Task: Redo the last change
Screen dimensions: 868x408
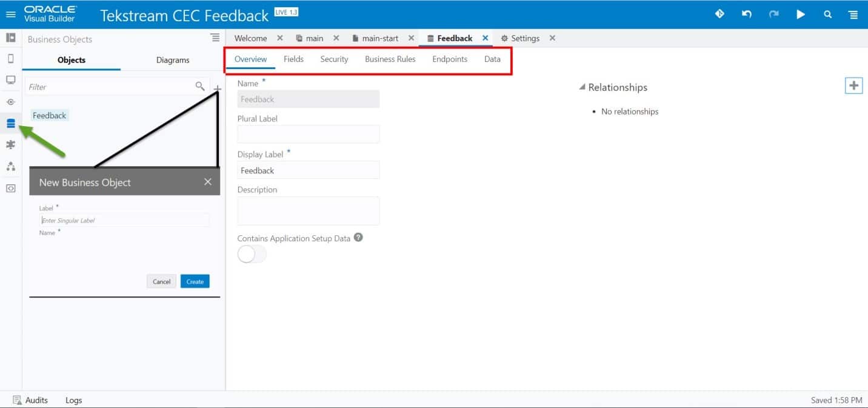Action: (773, 14)
